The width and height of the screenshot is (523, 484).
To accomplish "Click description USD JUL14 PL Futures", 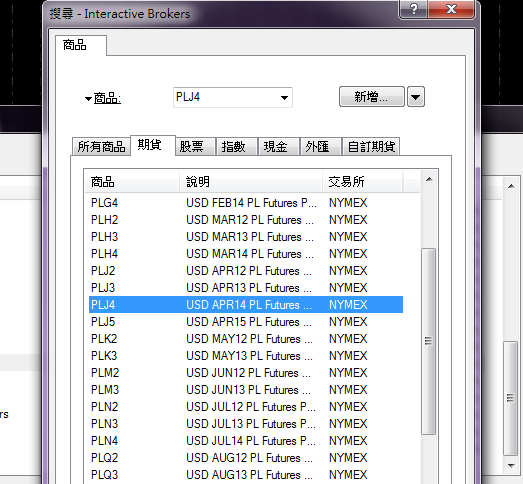I will (251, 441).
